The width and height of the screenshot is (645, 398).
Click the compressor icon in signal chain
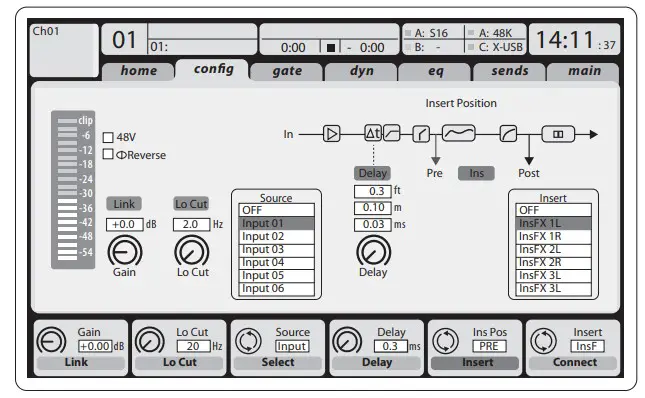508,134
